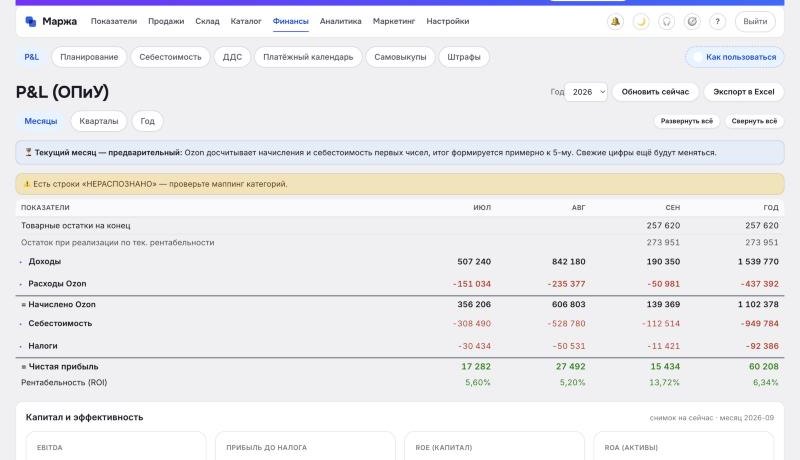This screenshot has height=460, width=800.
Task: Click Доходы July value 507 240
Action: tap(474, 262)
